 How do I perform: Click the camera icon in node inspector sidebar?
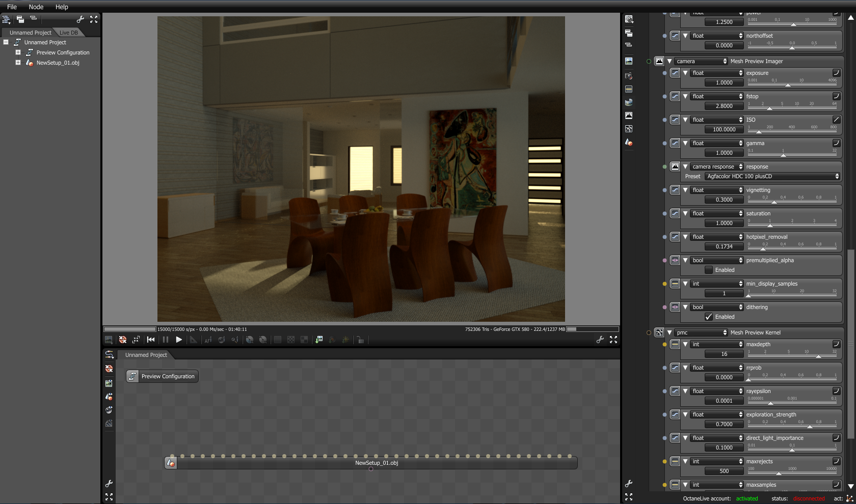tap(629, 76)
